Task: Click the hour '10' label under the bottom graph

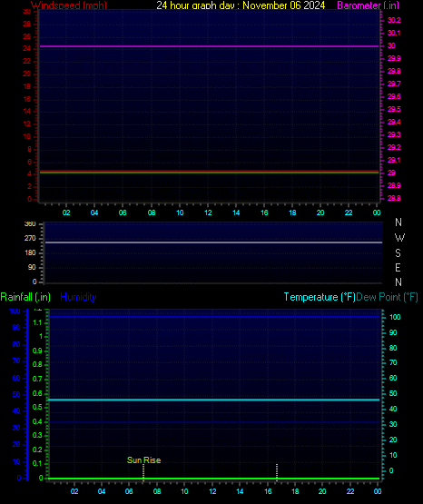Action: [184, 491]
